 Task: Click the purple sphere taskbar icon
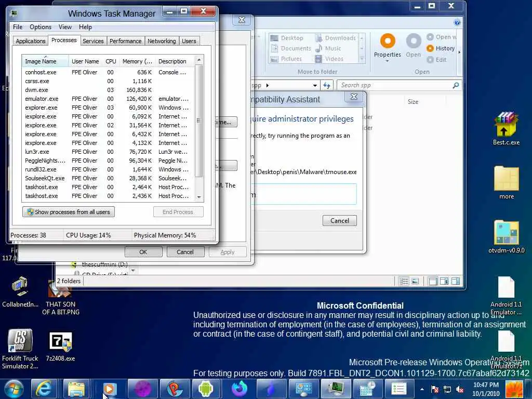(x=142, y=389)
